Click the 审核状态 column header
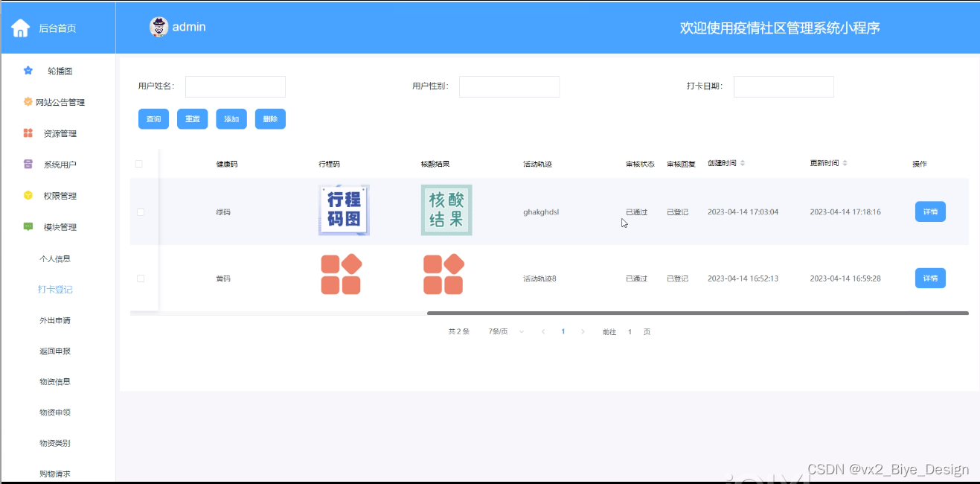 640,164
